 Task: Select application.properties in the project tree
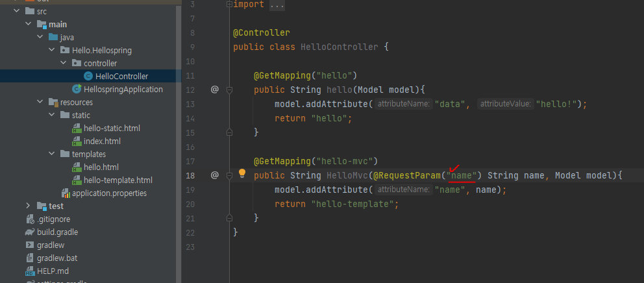pos(109,193)
